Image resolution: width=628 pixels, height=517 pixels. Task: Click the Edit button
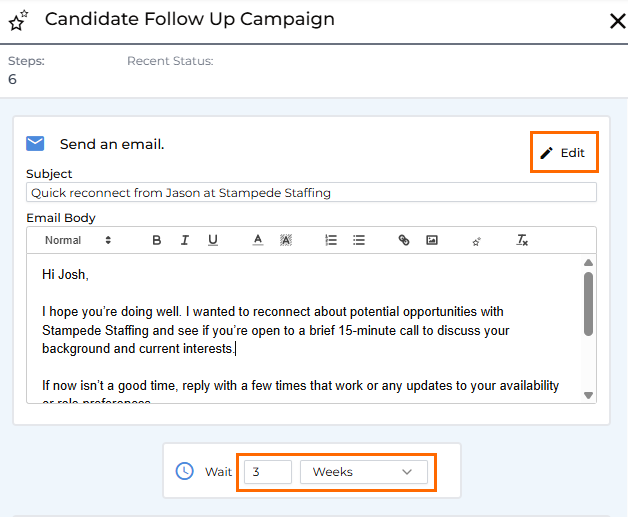click(x=563, y=153)
